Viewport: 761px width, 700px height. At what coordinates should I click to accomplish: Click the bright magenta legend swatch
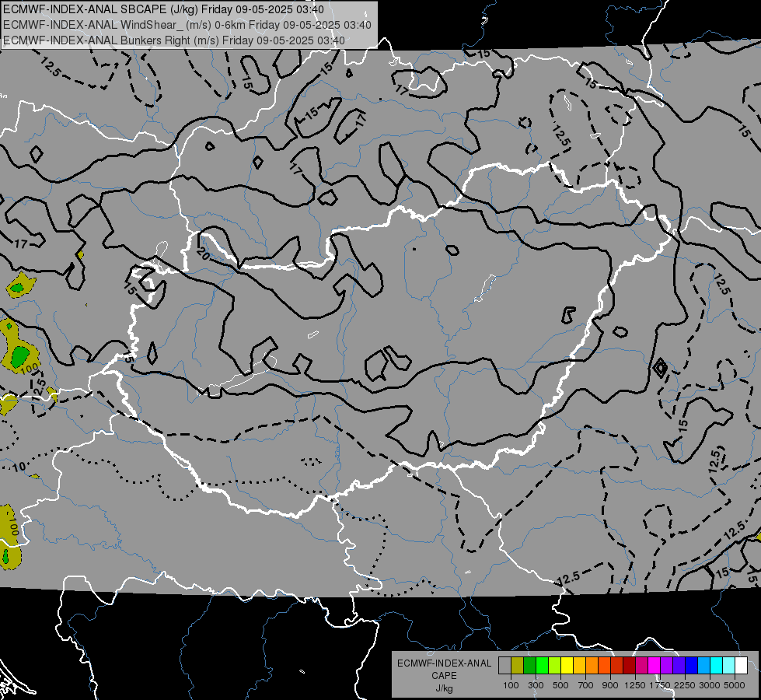click(x=655, y=665)
